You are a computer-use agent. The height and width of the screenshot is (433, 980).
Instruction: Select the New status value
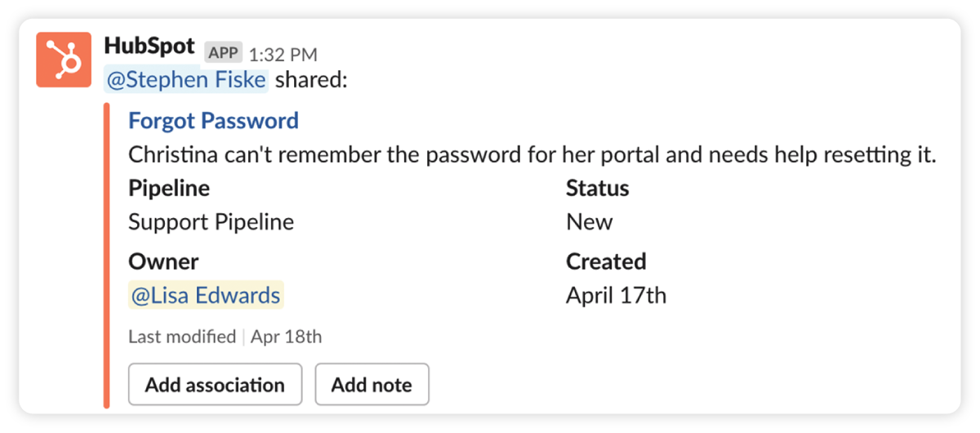[589, 222]
